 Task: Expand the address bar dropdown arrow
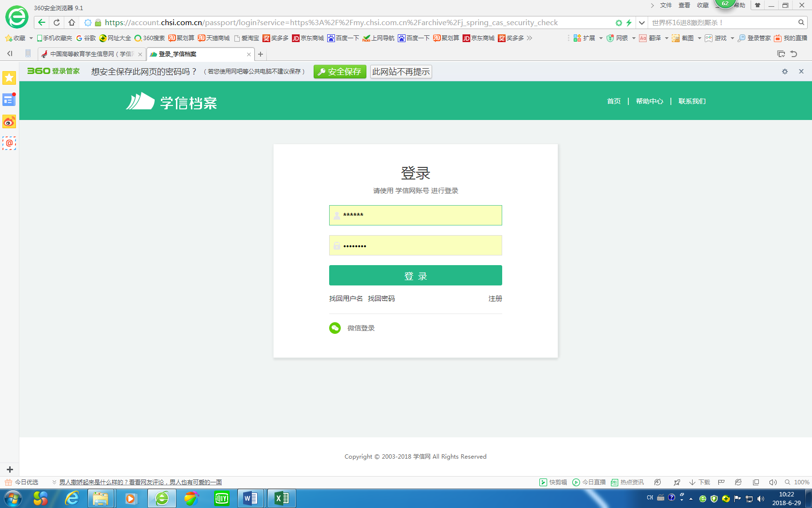(642, 23)
